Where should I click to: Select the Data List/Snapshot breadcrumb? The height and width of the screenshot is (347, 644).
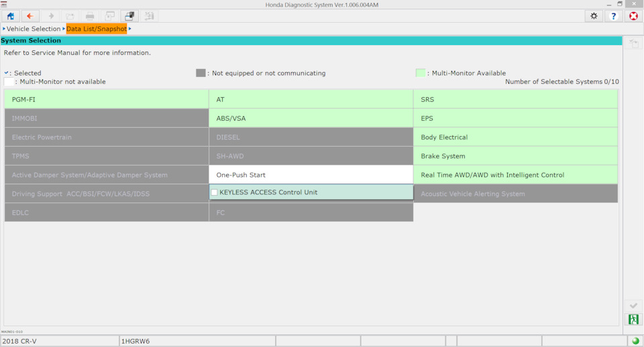[97, 29]
